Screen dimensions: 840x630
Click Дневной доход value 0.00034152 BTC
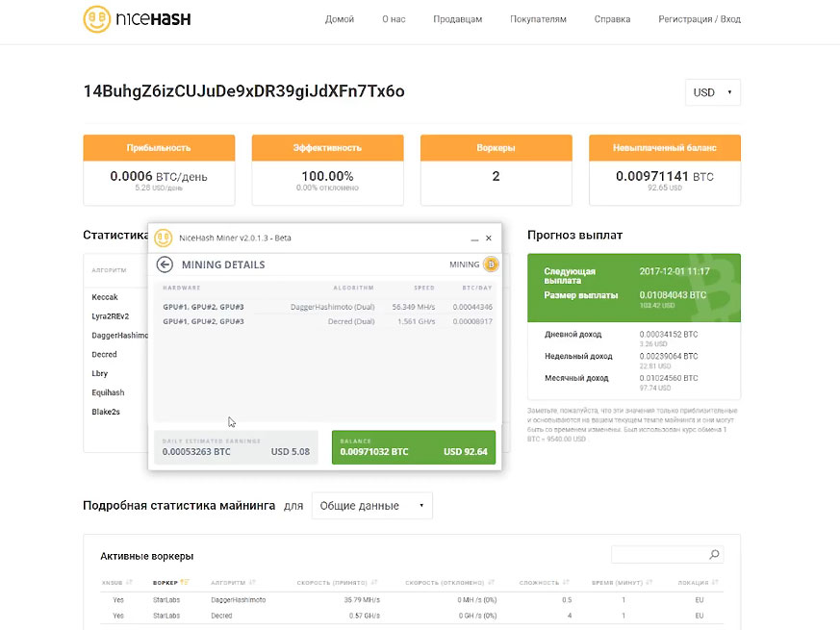pos(669,335)
